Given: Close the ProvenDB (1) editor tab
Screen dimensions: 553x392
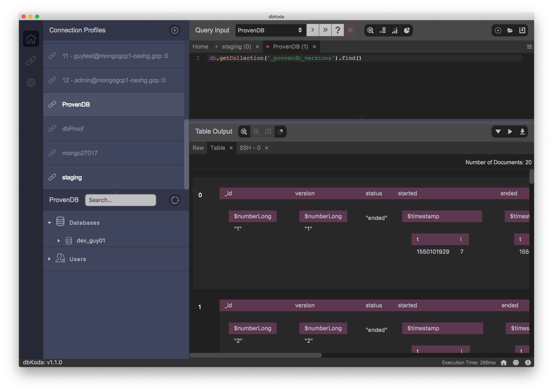Looking at the screenshot, I should (314, 47).
